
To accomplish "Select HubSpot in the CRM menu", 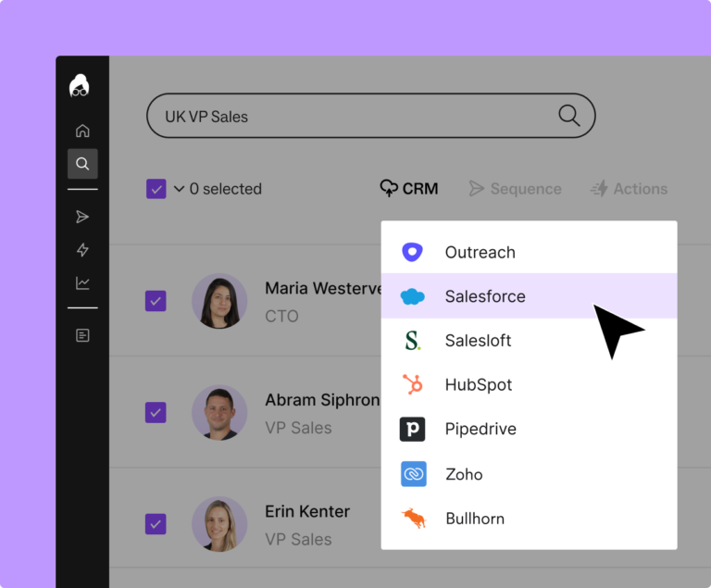I will 478,385.
